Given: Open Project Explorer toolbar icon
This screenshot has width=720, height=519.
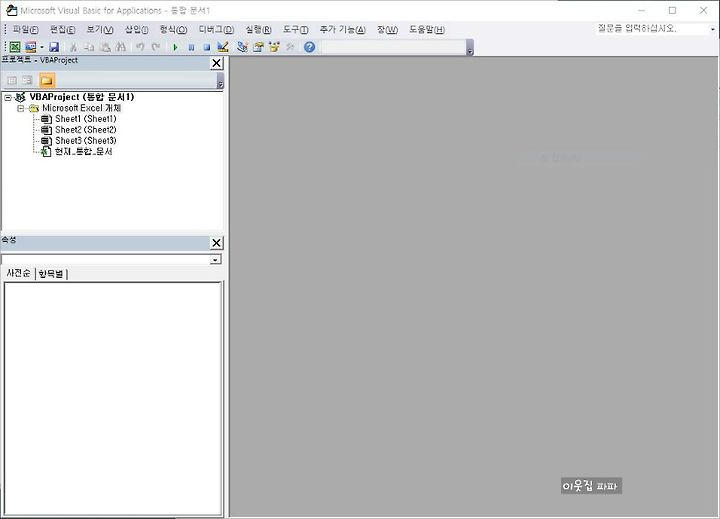Looking at the screenshot, I should 242,47.
